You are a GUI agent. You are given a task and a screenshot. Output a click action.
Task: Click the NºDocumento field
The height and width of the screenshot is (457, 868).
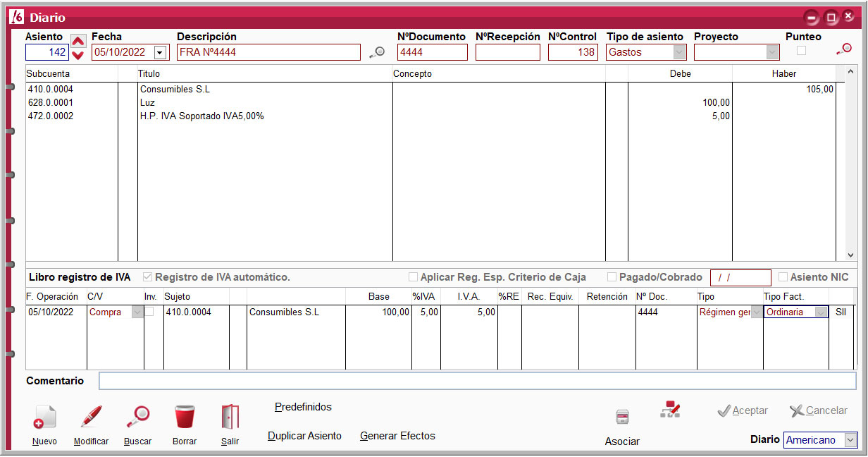tap(433, 52)
